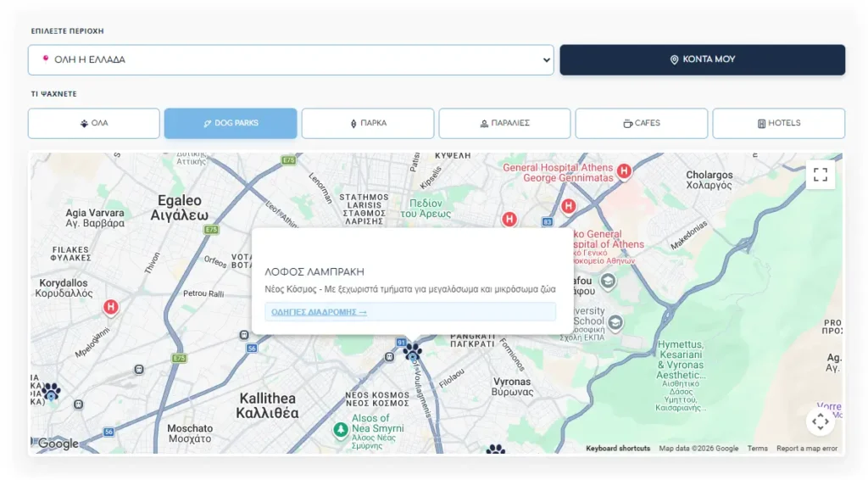
Task: Click the Kallithea Καλλιθέα map label
Action: pyautogui.click(x=267, y=405)
